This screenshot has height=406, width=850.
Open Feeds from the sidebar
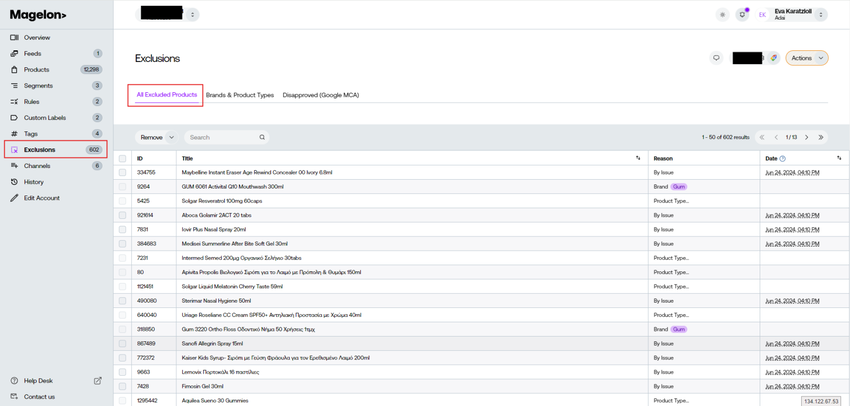(32, 54)
